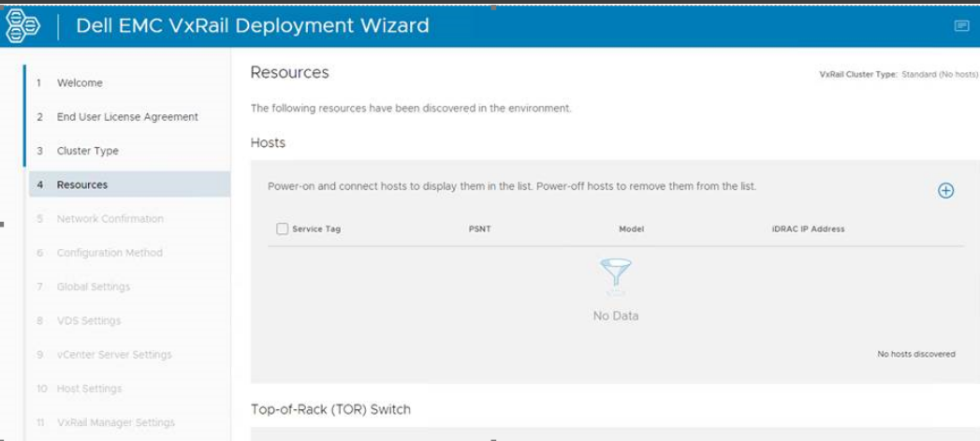This screenshot has height=441, width=980.
Task: Click the iDRAC IP Address column header
Action: point(808,229)
